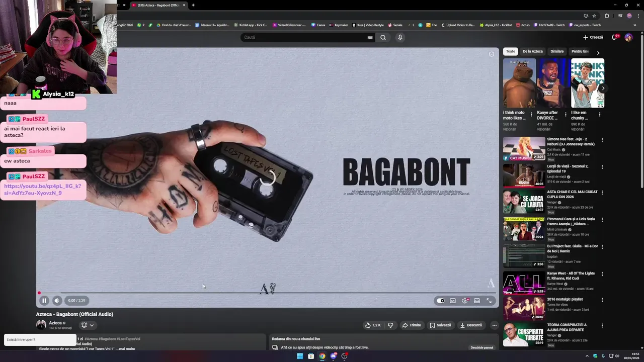Open options for 2016 nostalgic playlist
The width and height of the screenshot is (644, 362).
pyautogui.click(x=602, y=300)
